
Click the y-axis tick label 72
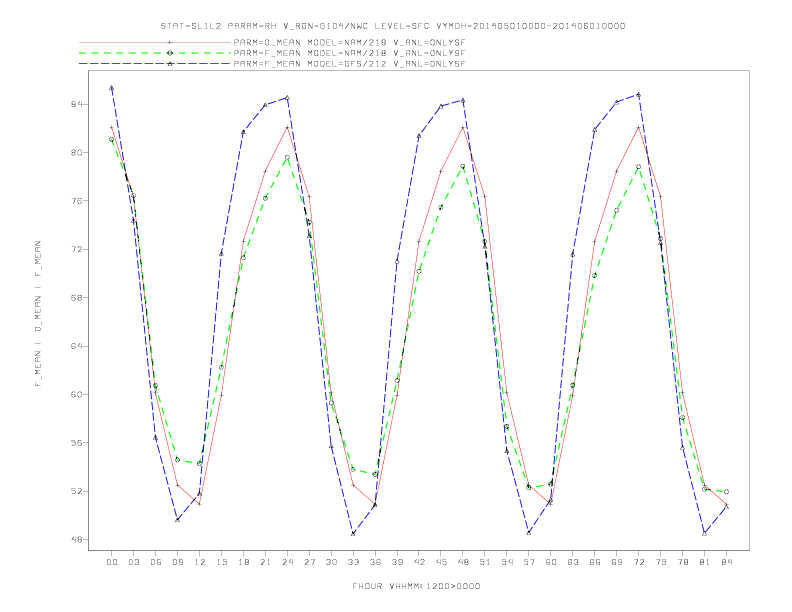(76, 249)
